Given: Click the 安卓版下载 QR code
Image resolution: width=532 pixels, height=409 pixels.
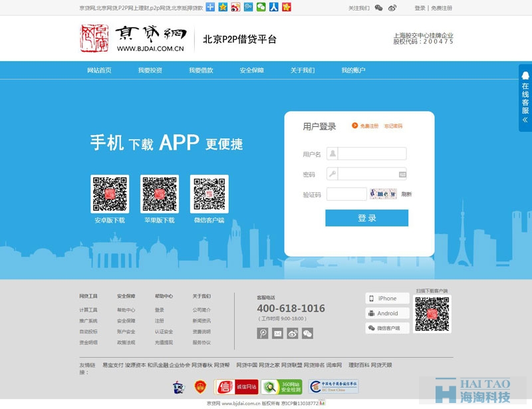Looking at the screenshot, I should (x=110, y=194).
